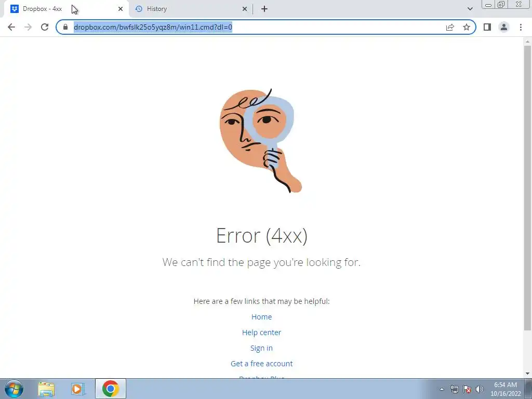Open the network status tray icon
The image size is (532, 399).
tap(454, 389)
